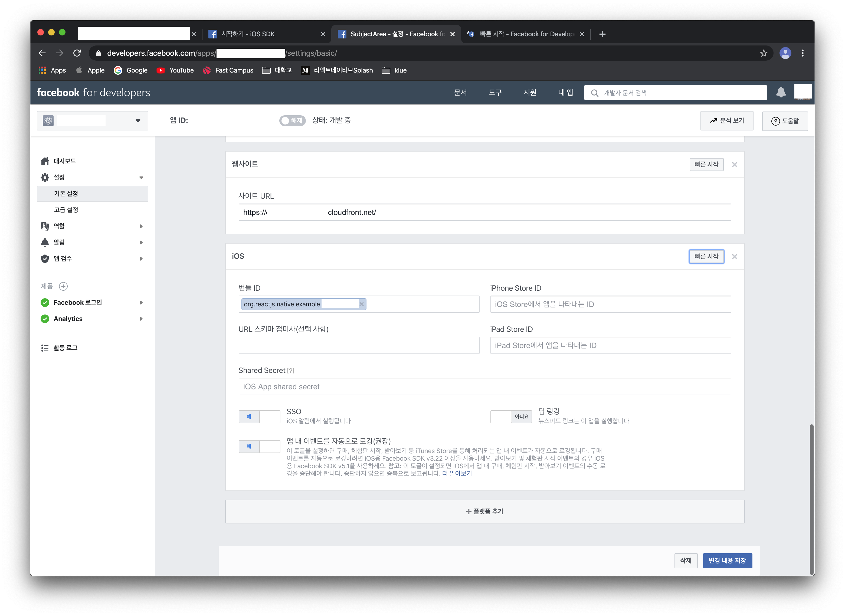Click the 더 알아보기 link
This screenshot has height=616, width=845.
tap(456, 473)
